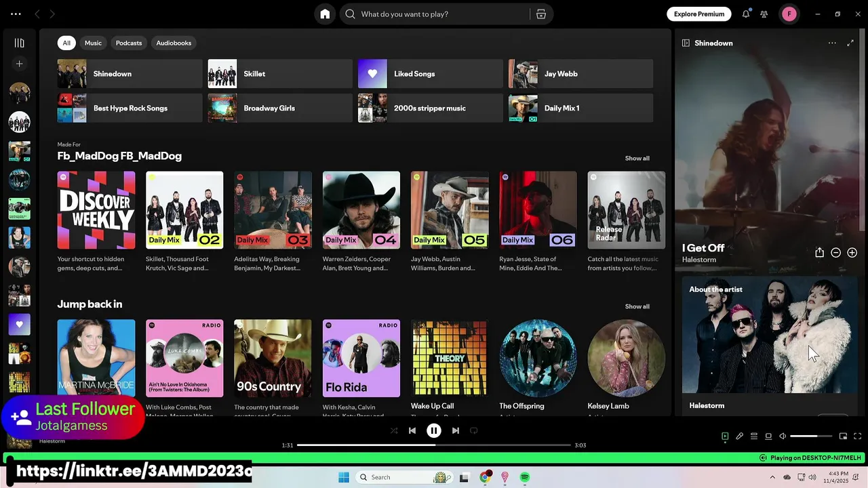This screenshot has height=488, width=868.
Task: Open Daily Mix 05 cover
Action: (450, 210)
